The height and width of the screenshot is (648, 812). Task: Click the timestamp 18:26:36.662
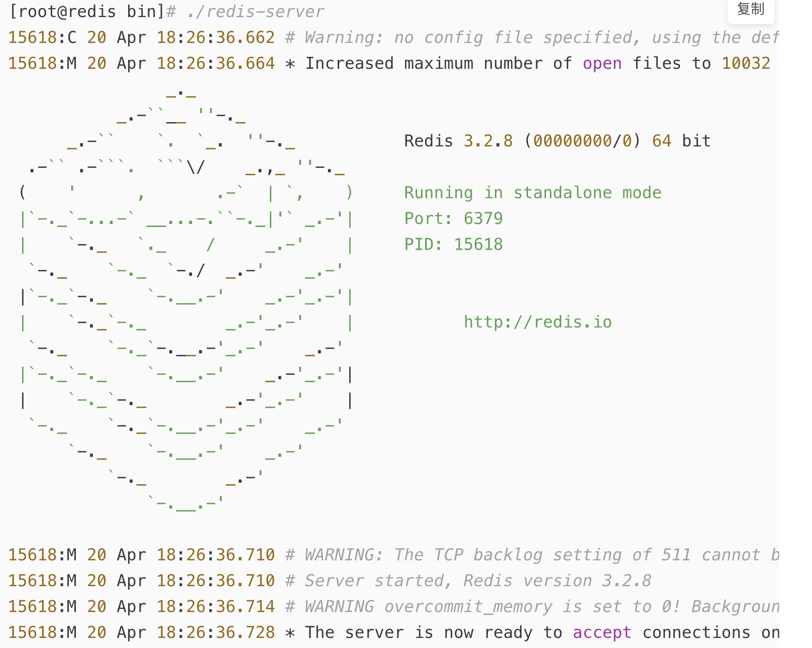[x=216, y=38]
